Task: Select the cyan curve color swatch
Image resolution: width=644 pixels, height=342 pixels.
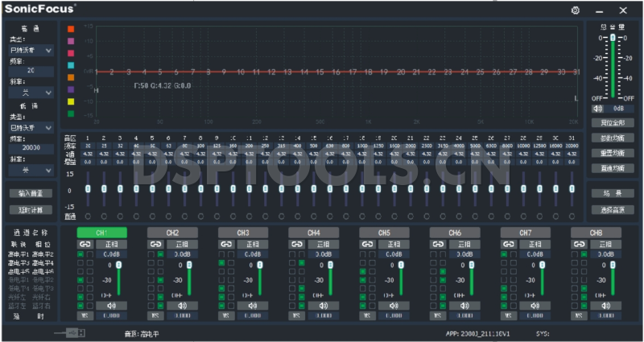Action: [x=71, y=65]
